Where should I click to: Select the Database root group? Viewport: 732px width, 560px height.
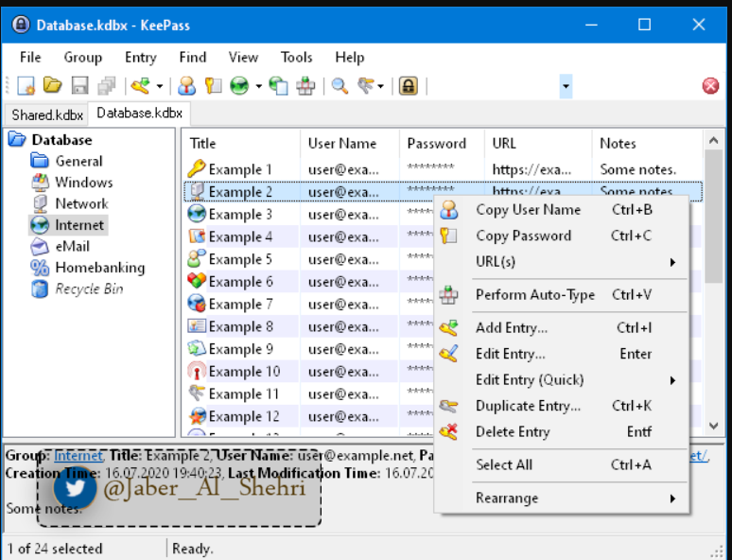[62, 140]
